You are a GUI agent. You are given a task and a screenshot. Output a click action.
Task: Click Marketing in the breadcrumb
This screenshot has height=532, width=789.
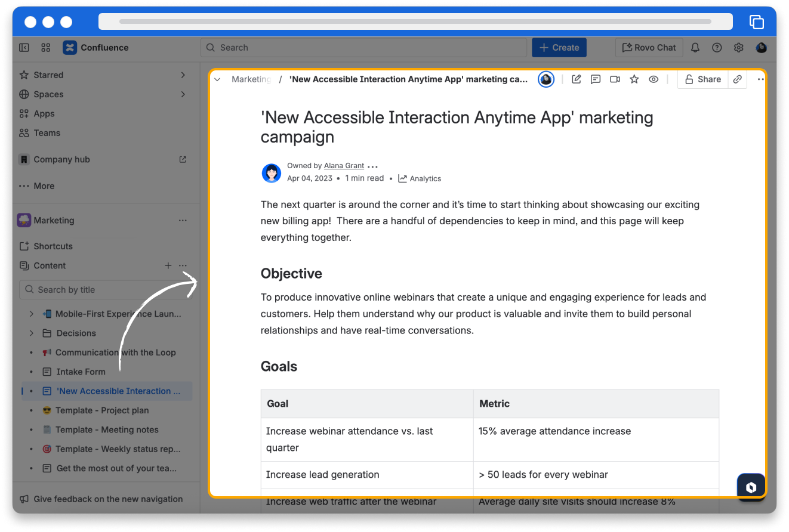pyautogui.click(x=251, y=79)
